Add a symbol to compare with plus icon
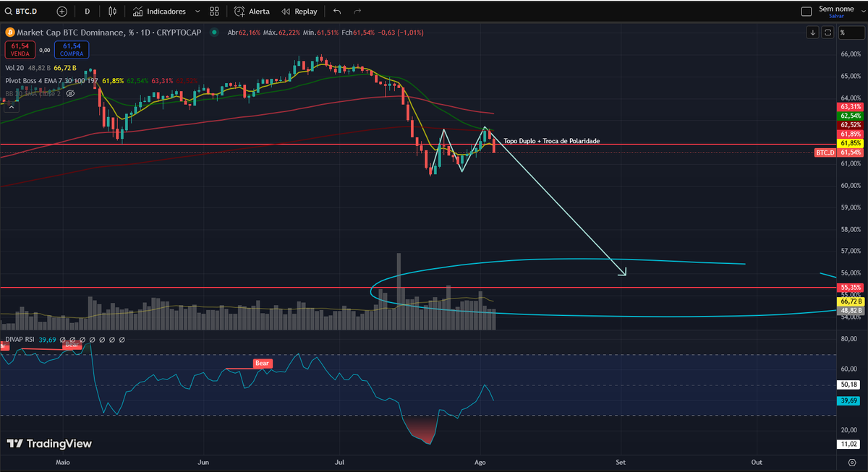 point(62,12)
